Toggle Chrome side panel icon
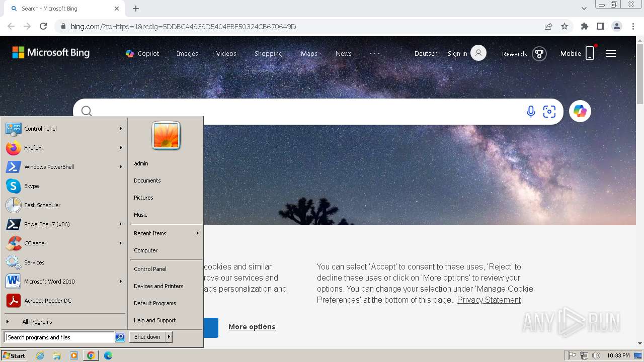Screen dimensions: 644x362 coord(600,26)
